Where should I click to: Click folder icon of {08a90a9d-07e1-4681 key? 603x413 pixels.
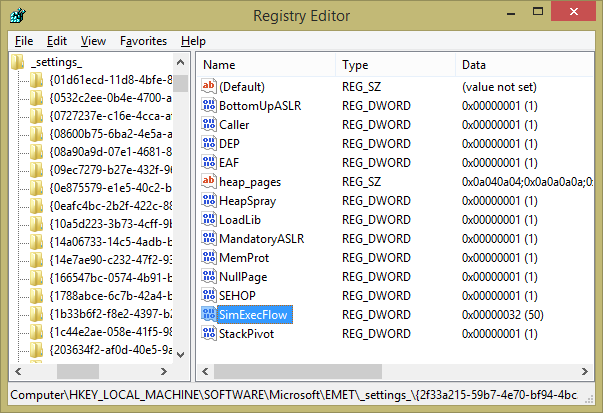click(x=37, y=152)
